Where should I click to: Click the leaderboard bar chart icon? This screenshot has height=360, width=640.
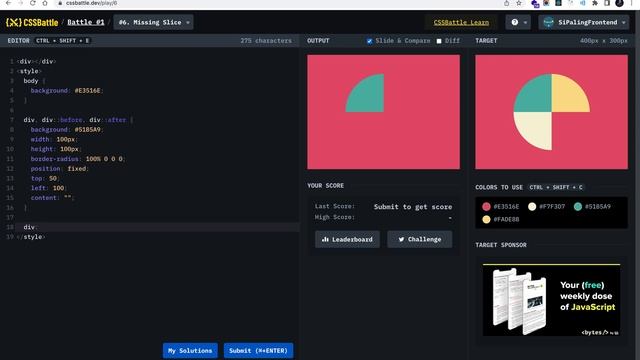[325, 240]
